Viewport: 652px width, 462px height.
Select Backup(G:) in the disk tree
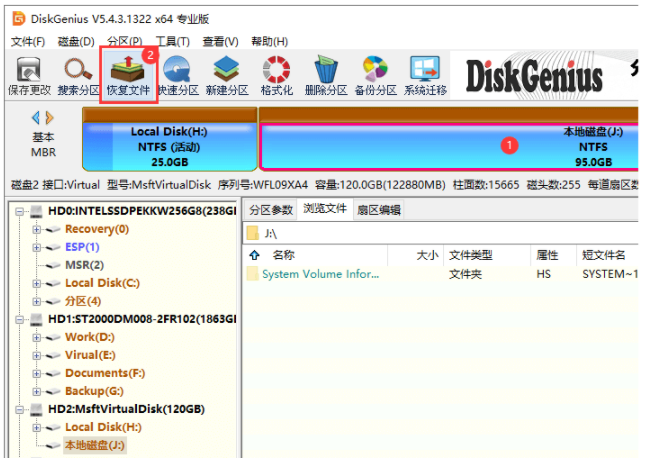pos(94,391)
